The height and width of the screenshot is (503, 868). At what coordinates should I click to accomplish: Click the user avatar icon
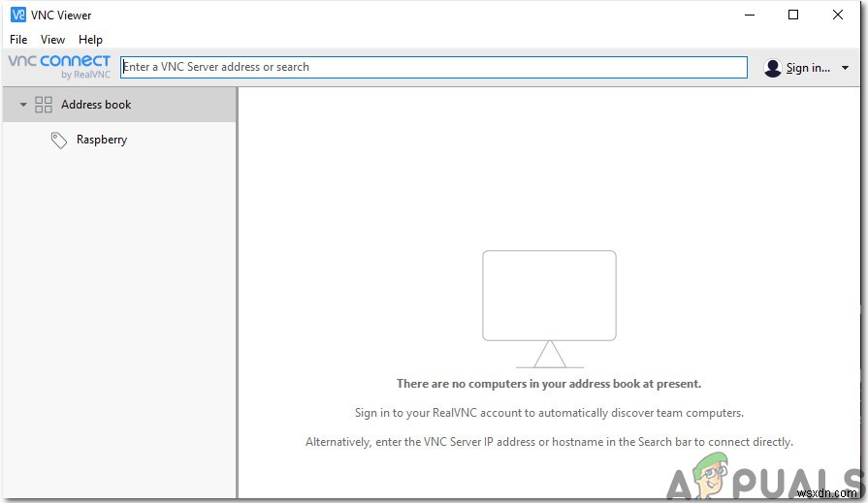[772, 68]
